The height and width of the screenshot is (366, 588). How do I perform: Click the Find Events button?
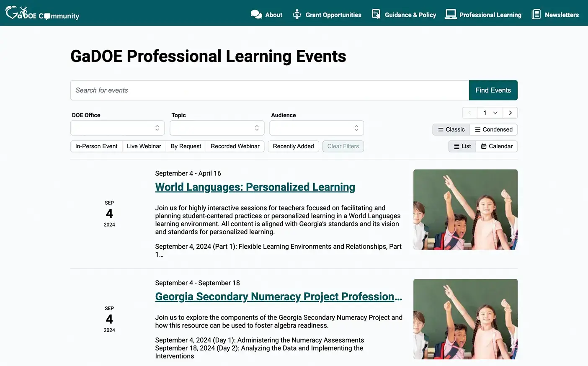click(493, 90)
